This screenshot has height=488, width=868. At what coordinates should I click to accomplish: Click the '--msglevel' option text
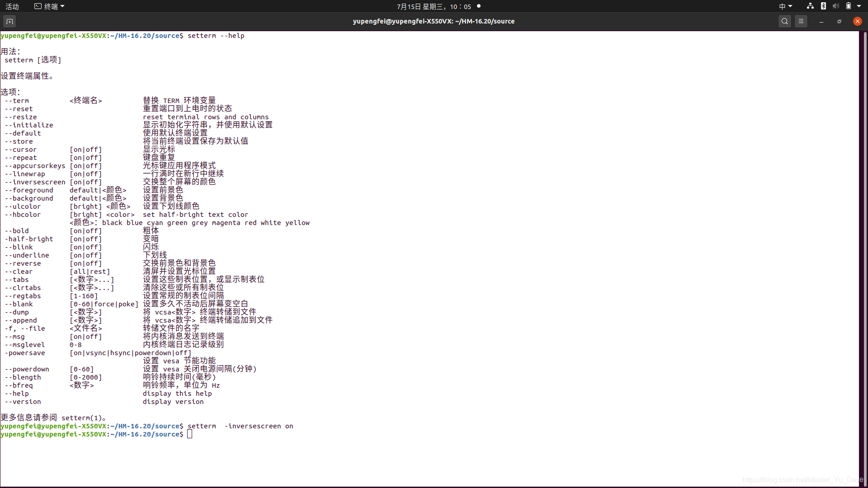click(25, 345)
